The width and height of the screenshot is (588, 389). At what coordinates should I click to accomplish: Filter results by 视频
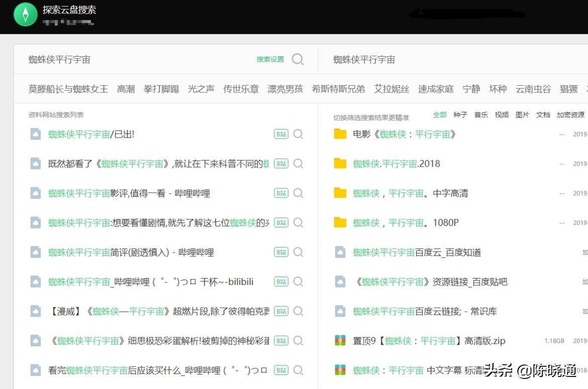502,115
